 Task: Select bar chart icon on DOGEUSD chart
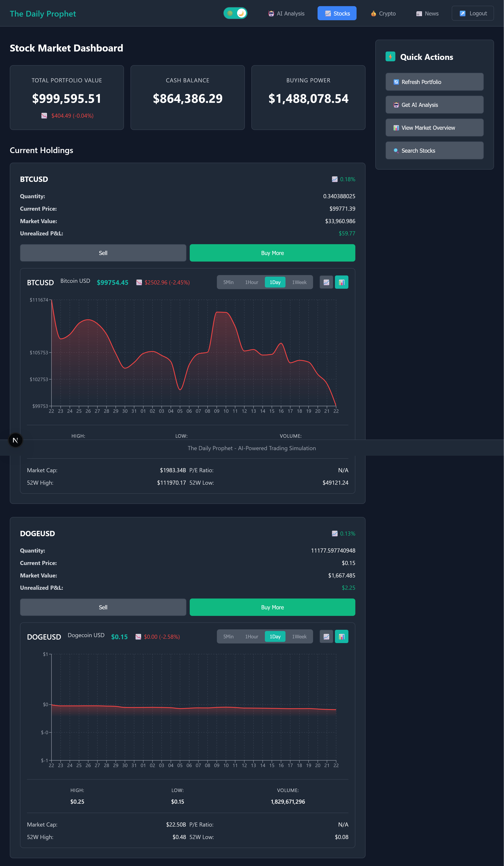click(x=342, y=637)
